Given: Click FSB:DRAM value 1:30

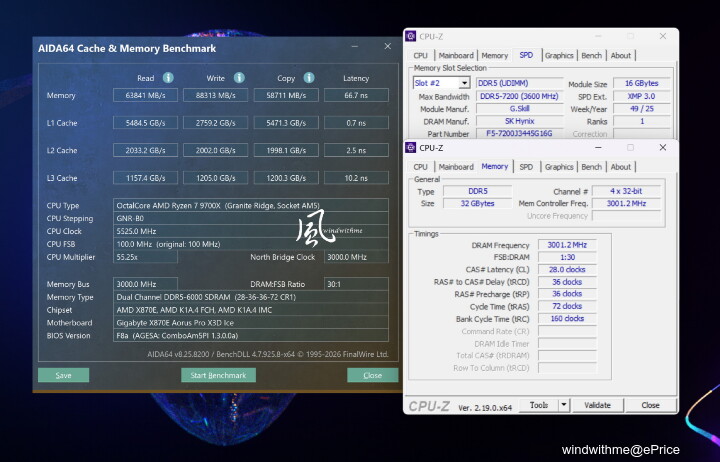Looking at the screenshot, I should click(567, 257).
